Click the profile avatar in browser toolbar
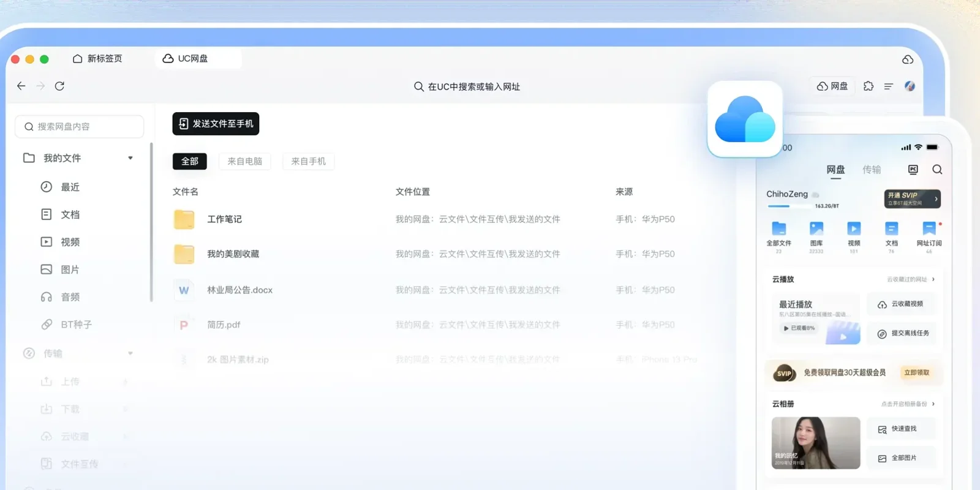 click(910, 86)
